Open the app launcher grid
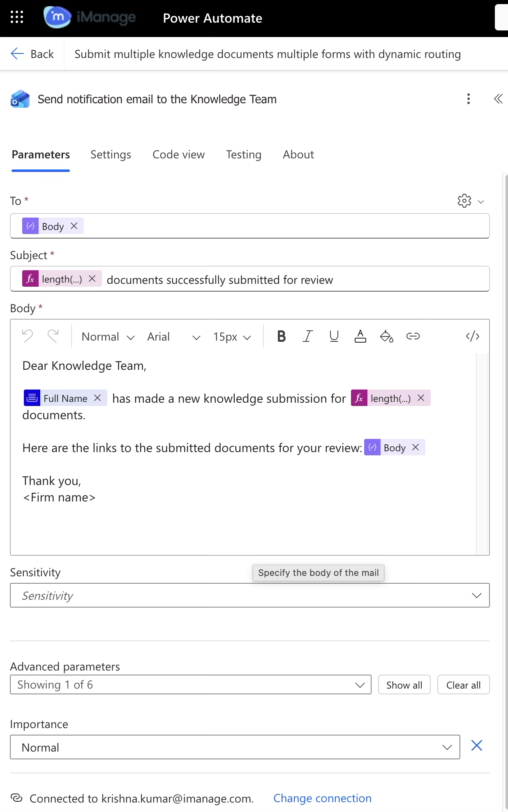This screenshot has height=812, width=508. click(17, 17)
